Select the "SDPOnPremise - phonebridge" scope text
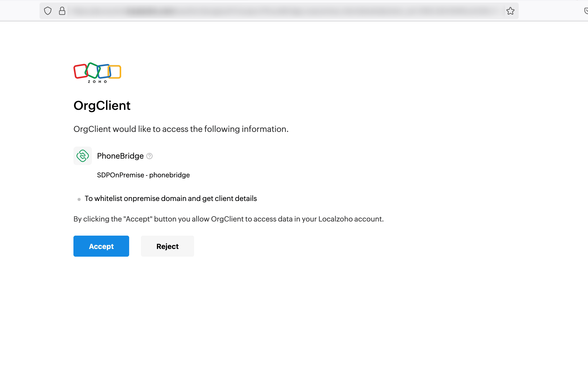Image resolution: width=588 pixels, height=366 pixels. tap(143, 175)
